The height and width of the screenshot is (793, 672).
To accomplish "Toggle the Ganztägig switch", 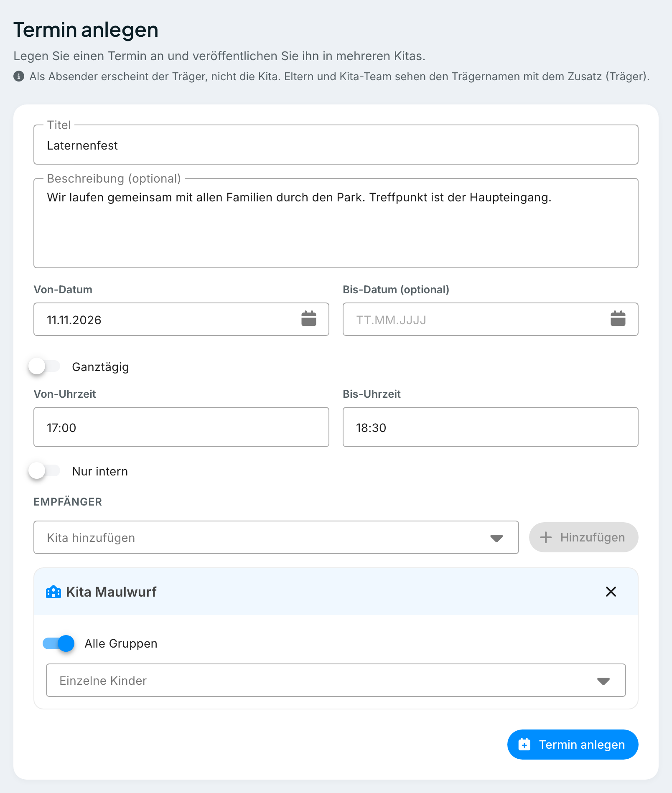I will 44,366.
